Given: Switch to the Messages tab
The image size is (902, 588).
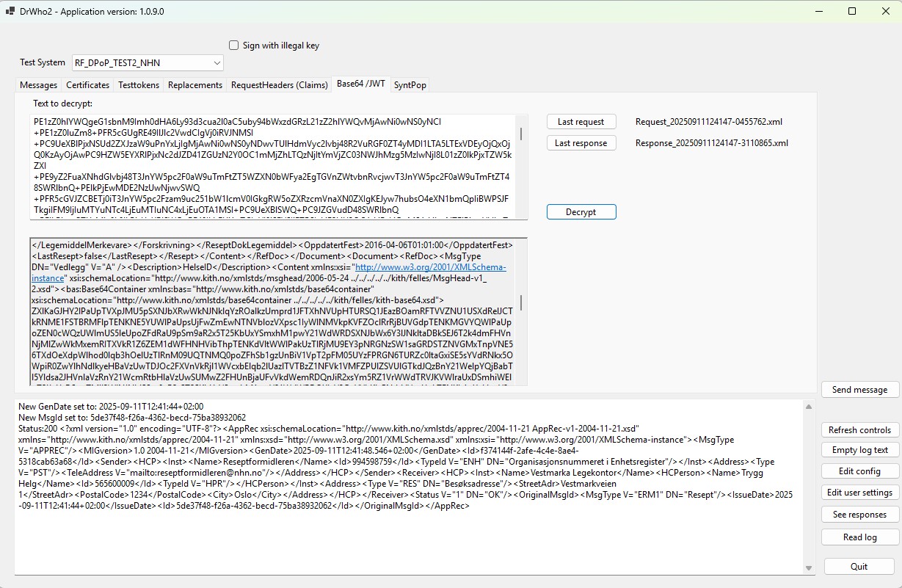Looking at the screenshot, I should pos(38,84).
